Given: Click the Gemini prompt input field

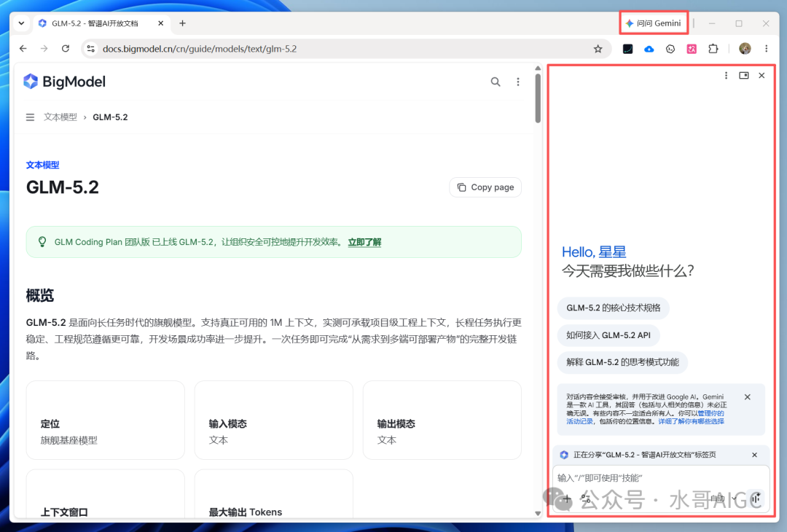Looking at the screenshot, I should (x=660, y=478).
